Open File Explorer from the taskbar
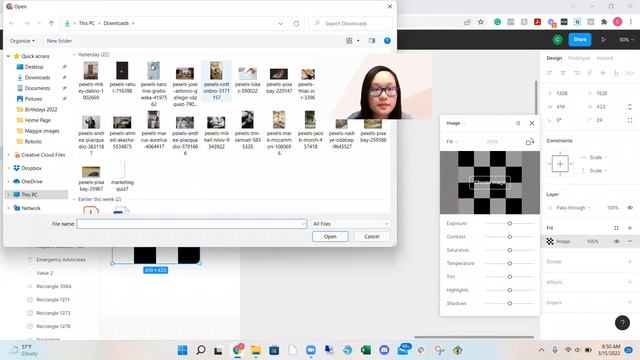640x360 pixels. (256, 350)
